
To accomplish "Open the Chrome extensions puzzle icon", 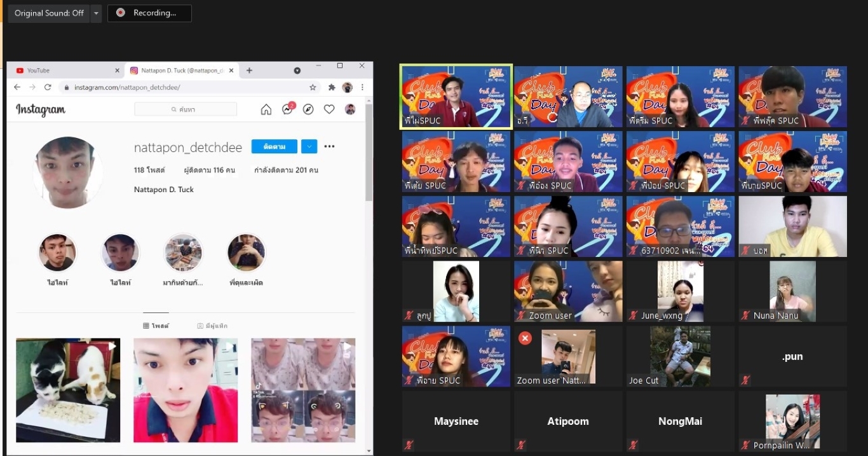I will pos(332,87).
